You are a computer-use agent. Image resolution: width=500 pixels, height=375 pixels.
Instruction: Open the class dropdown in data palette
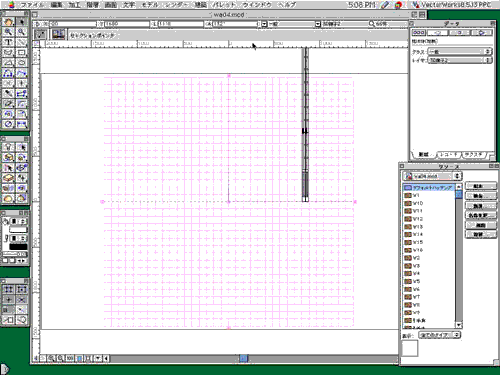pyautogui.click(x=460, y=52)
